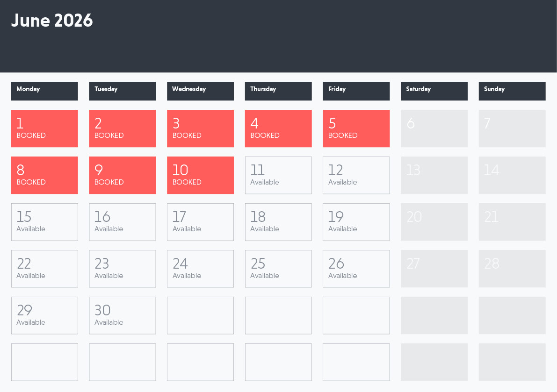Click the Monday column header
Viewport: 557px width, 392px height.
pyautogui.click(x=44, y=91)
